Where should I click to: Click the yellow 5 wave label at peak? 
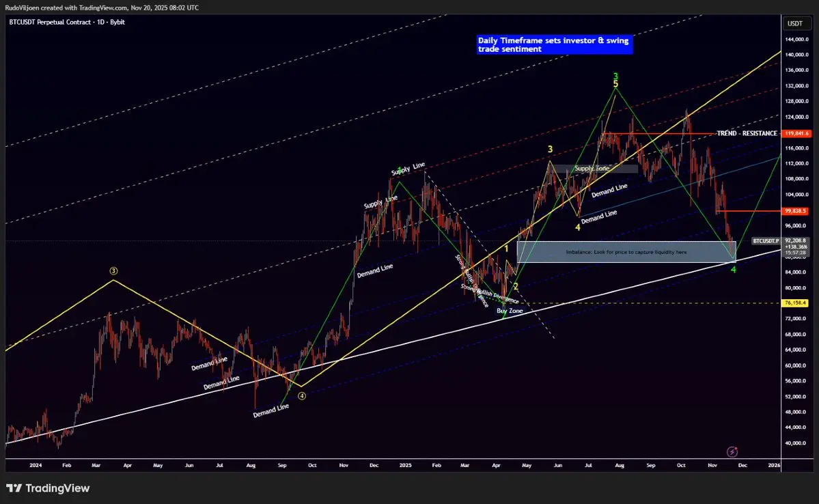616,84
